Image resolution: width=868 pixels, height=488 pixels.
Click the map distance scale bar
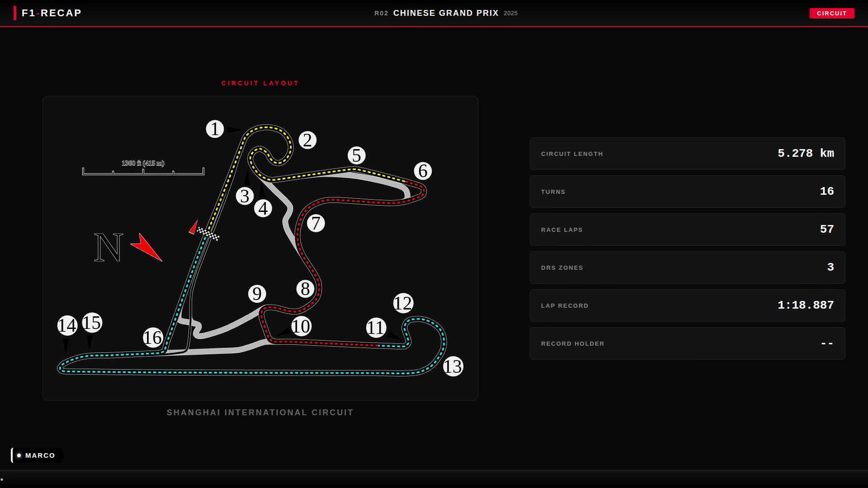tap(143, 171)
